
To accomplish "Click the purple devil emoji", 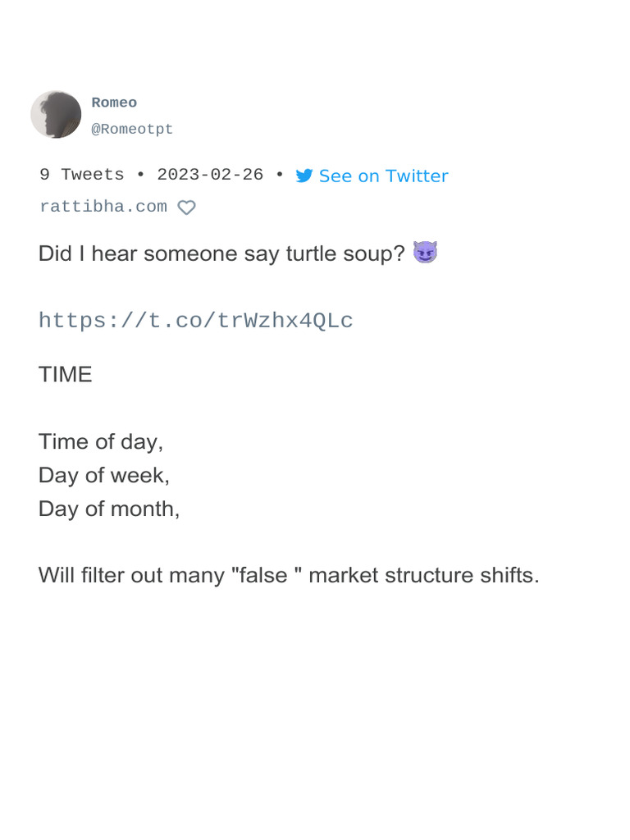I will point(425,253).
